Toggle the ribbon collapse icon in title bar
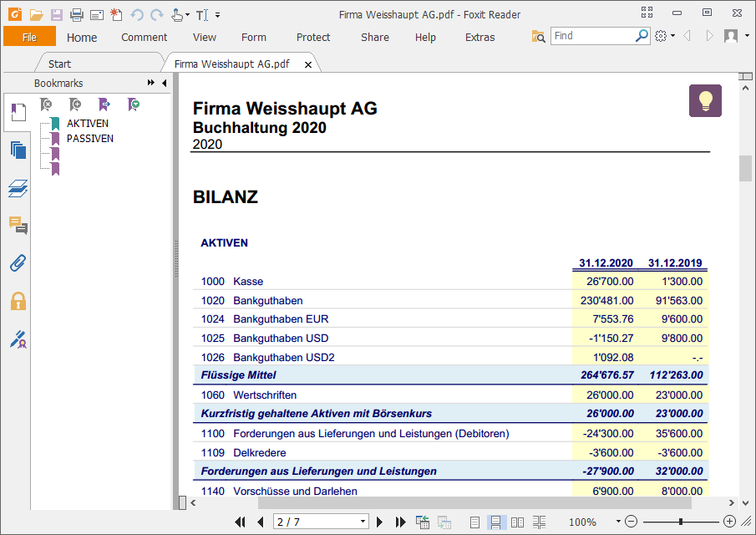 tap(647, 13)
